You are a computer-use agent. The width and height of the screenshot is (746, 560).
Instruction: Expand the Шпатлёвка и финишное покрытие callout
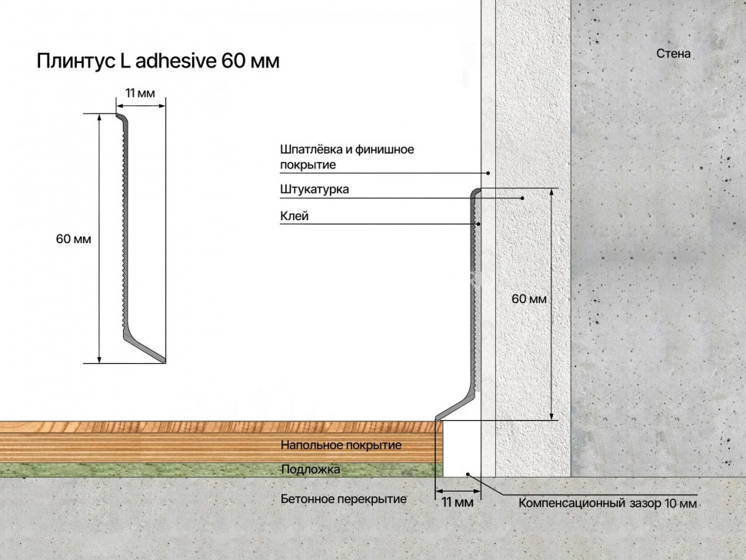348,157
